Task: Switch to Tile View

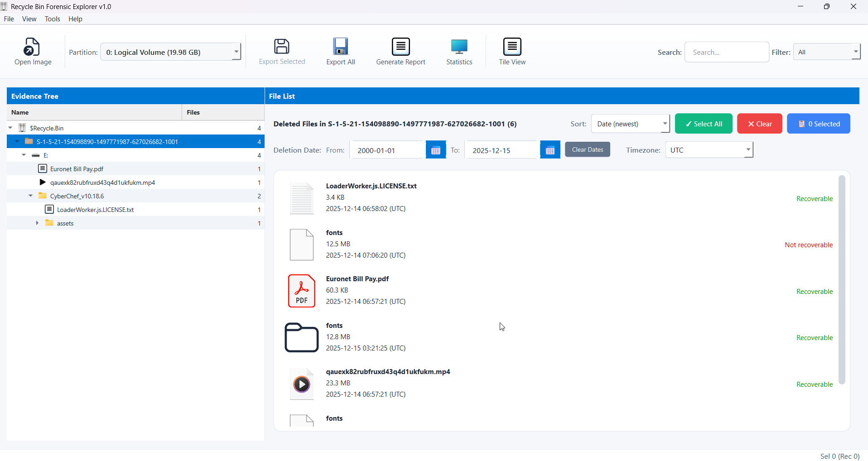Action: coord(512,47)
